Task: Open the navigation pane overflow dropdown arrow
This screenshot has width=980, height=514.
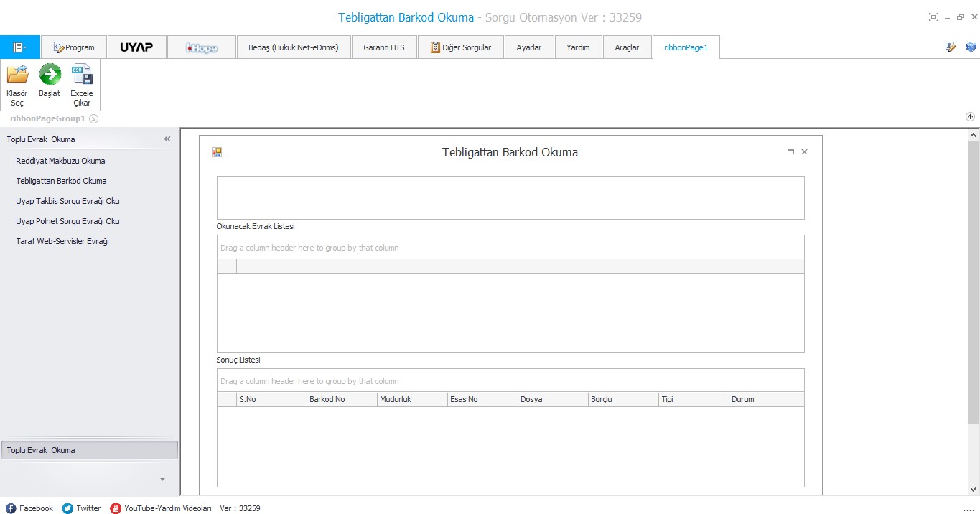Action: pos(162,479)
